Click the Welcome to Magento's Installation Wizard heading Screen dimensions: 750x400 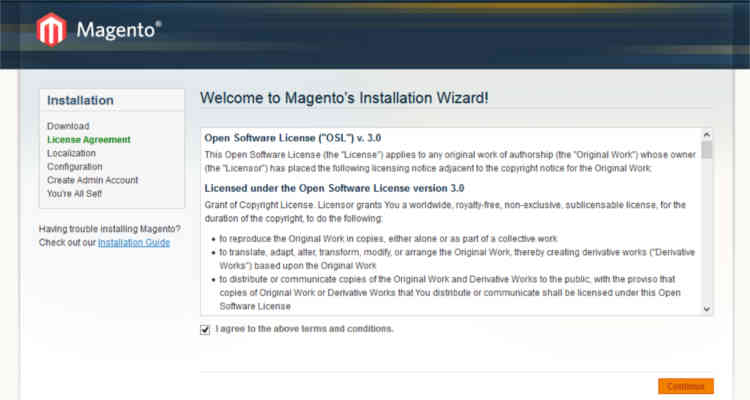point(344,98)
